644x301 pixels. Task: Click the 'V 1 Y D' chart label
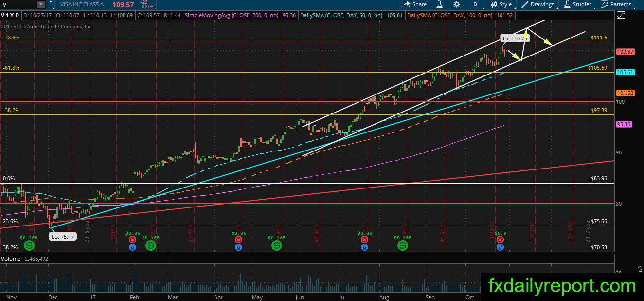tap(11, 15)
